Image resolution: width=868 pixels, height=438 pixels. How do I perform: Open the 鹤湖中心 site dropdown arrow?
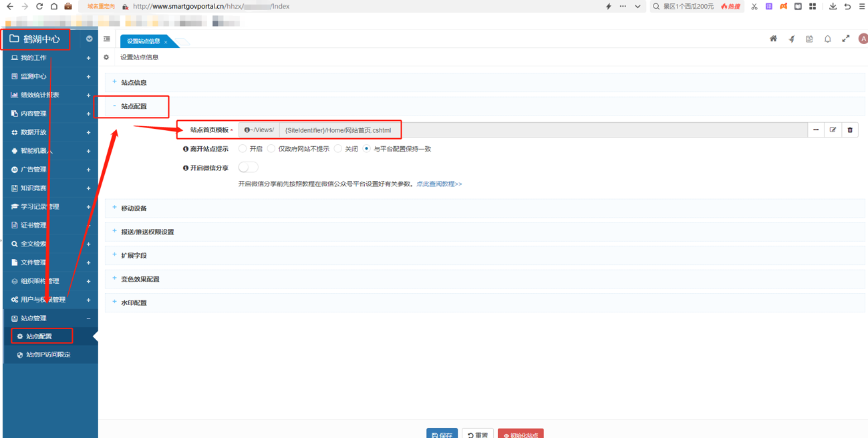click(x=89, y=39)
